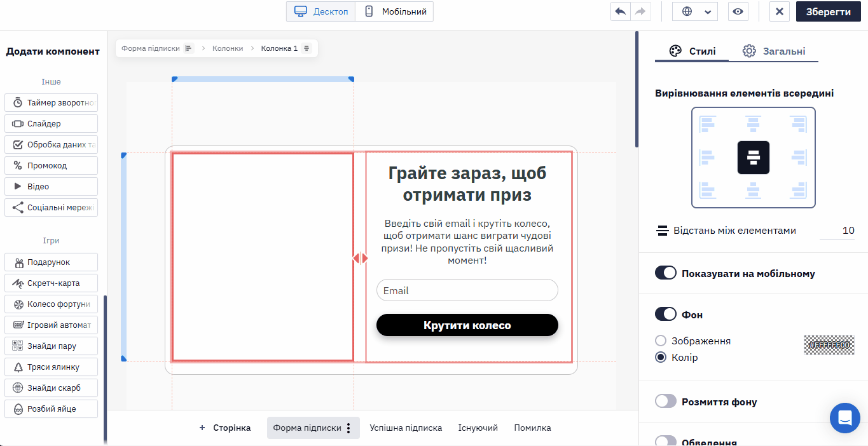Align elements to bottom center
This screenshot has height=446, width=868.
click(754, 190)
